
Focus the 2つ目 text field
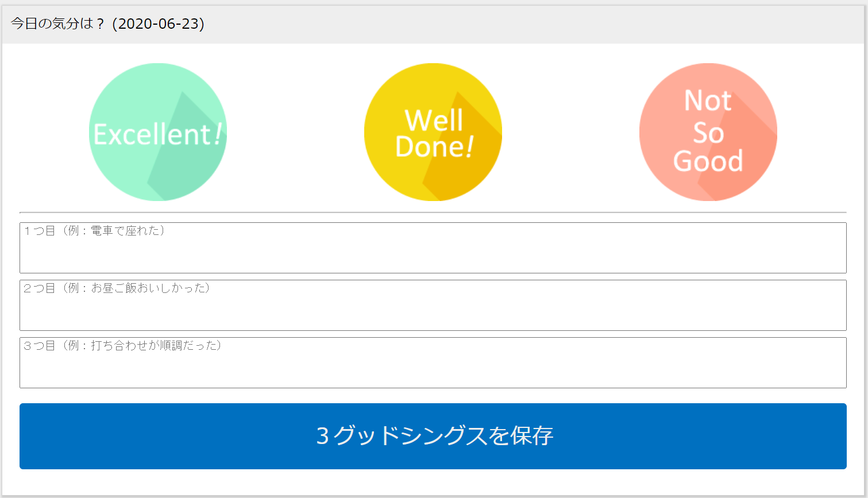pos(433,305)
